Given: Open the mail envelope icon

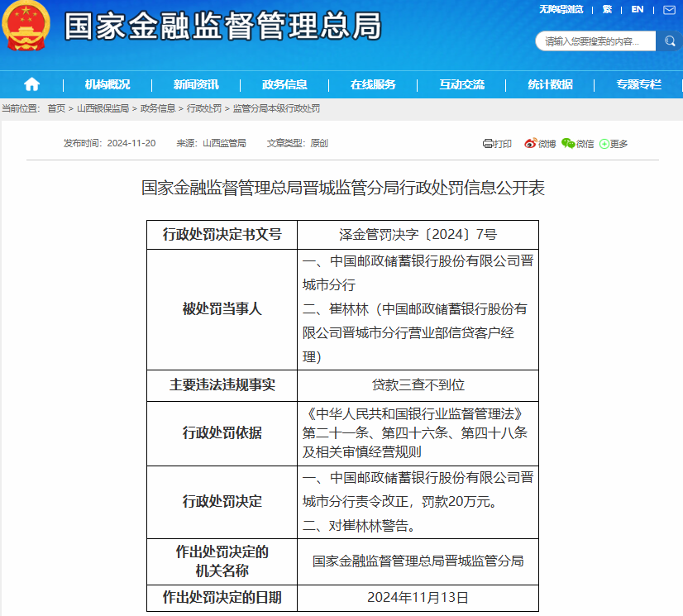Looking at the screenshot, I should coord(669,10).
